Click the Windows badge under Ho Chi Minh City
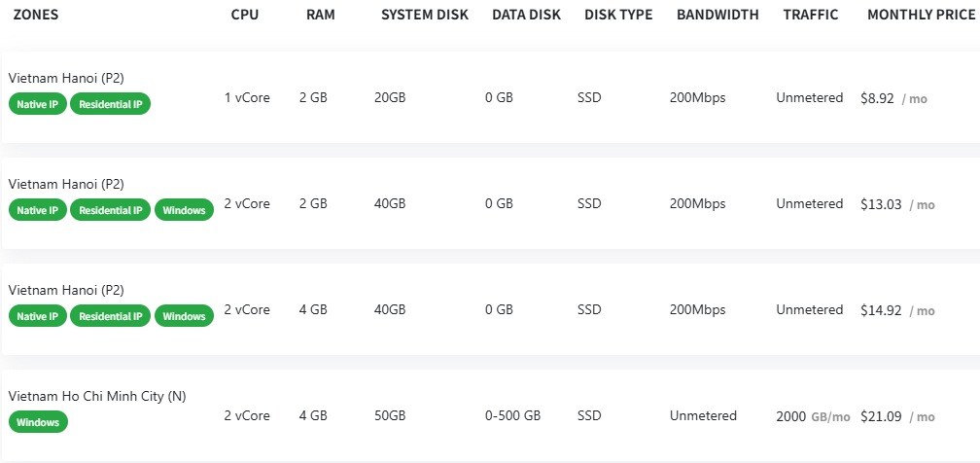Viewport: 980px width, 463px height. coord(38,422)
